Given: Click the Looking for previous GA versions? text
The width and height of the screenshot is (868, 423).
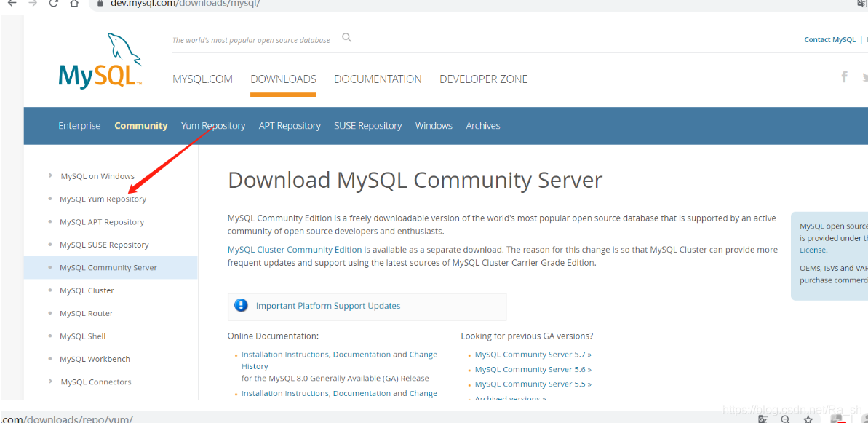Looking at the screenshot, I should tap(527, 336).
